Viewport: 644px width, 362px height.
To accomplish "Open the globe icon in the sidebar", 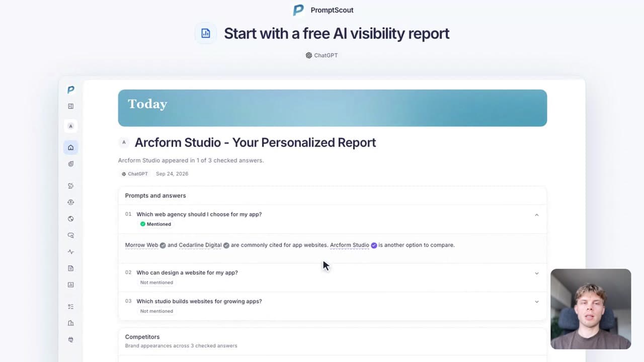I will click(x=71, y=219).
